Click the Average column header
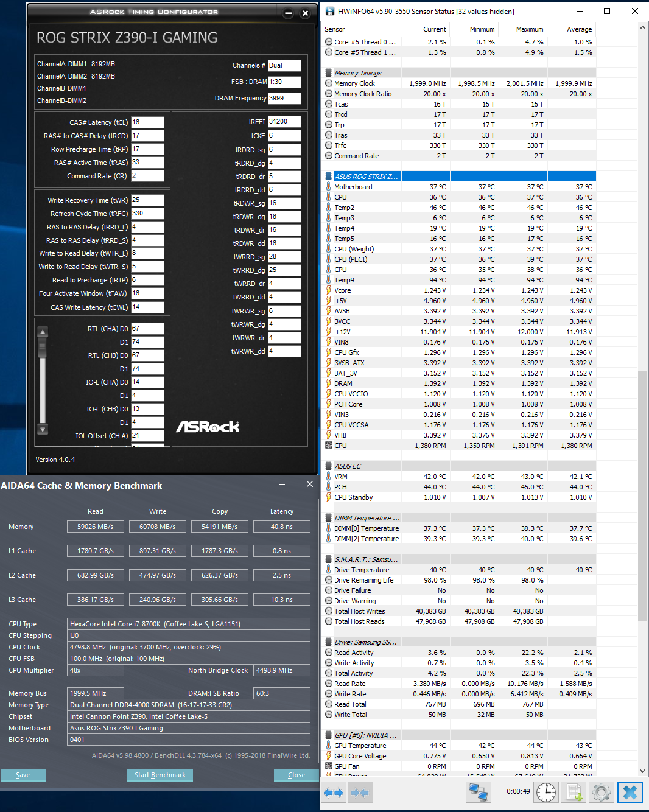649x812 pixels. [571, 29]
